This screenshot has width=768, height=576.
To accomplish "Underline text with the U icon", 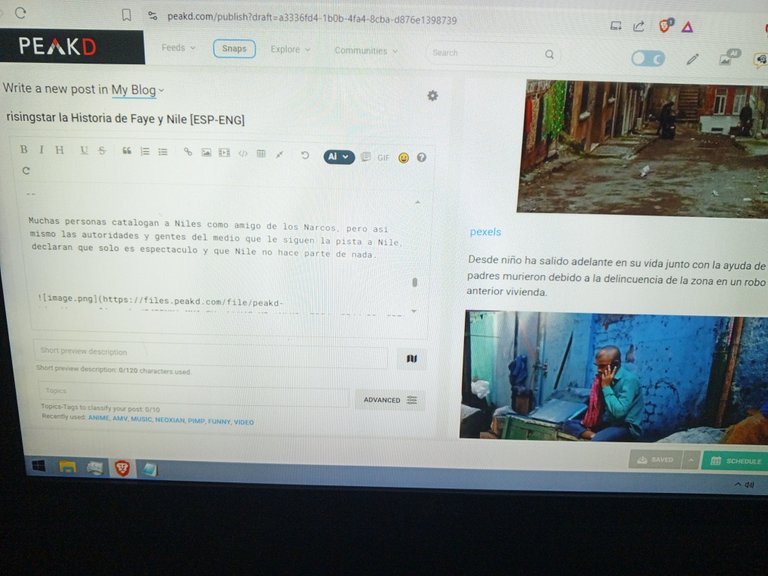I will tap(84, 150).
